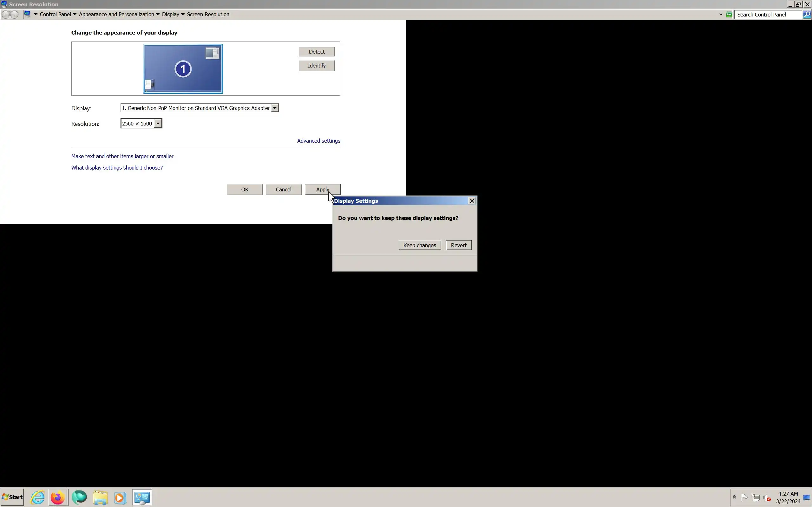Click the Control Panel taskbar icon

tap(142, 497)
